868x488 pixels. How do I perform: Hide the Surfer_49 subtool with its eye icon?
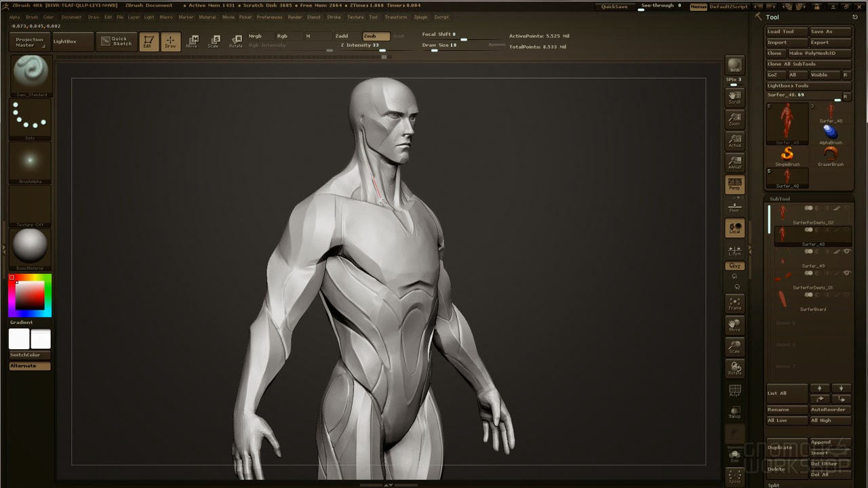847,251
